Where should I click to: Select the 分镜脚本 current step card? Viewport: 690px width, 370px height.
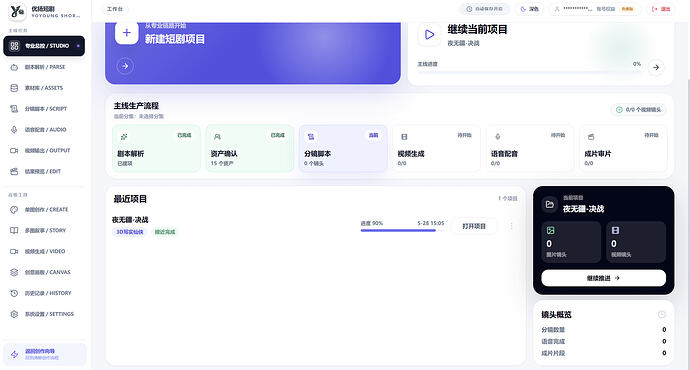coord(343,148)
